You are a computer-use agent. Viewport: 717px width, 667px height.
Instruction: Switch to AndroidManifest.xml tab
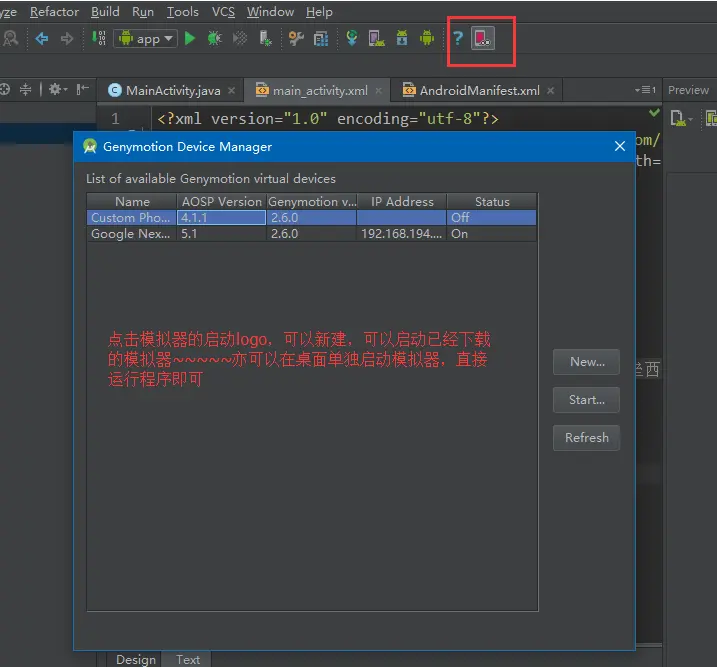coord(476,91)
